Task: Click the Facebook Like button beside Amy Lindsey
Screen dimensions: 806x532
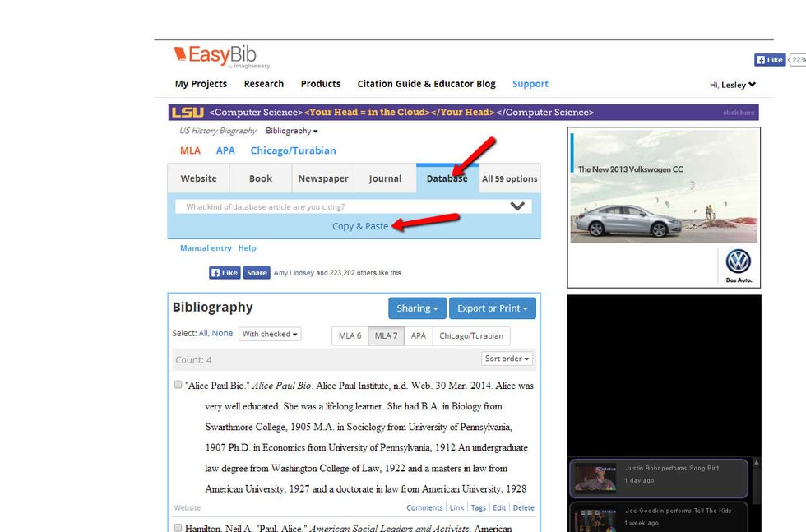Action: (x=224, y=272)
